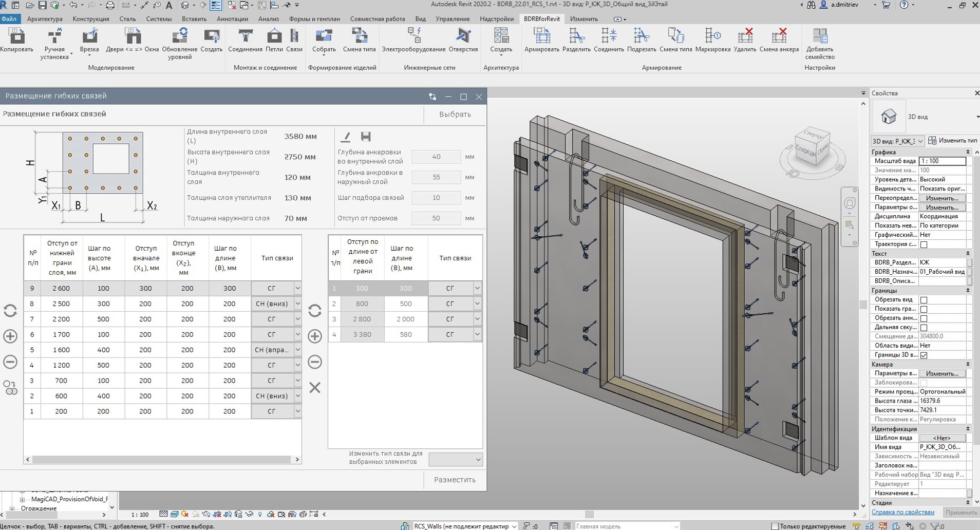Screen dimensions: 980x530
Task: Click the save diskette icon in dialog
Action: [x=366, y=137]
